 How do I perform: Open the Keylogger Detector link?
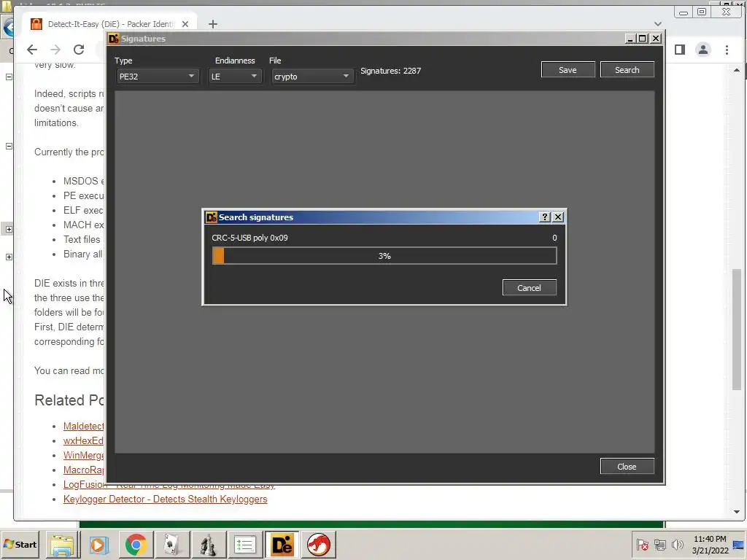pyautogui.click(x=166, y=499)
